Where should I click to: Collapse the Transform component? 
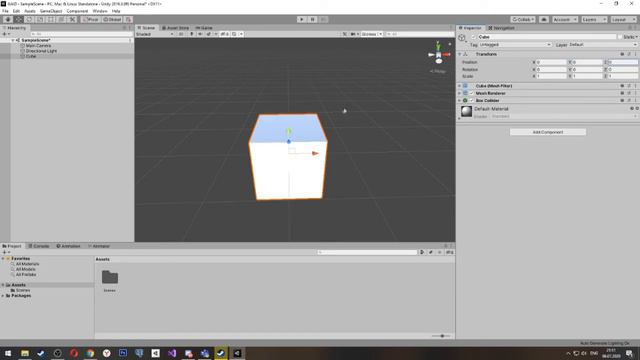coord(460,54)
